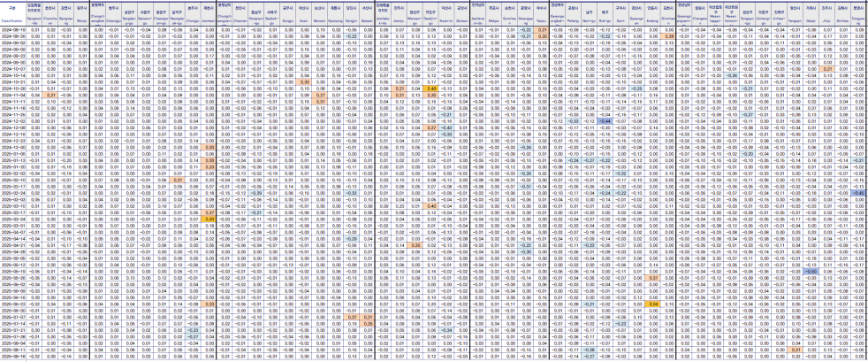The width and height of the screenshot is (868, 362).
Task: Click blue -0.45 Tongyeong cell in 2025-02-24 row
Action: (x=858, y=193)
